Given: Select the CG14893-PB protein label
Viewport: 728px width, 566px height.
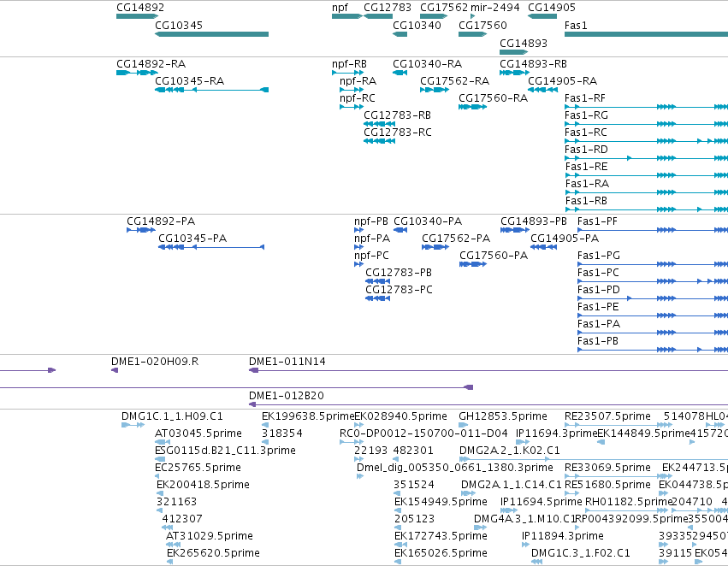Looking at the screenshot, I should (534, 221).
